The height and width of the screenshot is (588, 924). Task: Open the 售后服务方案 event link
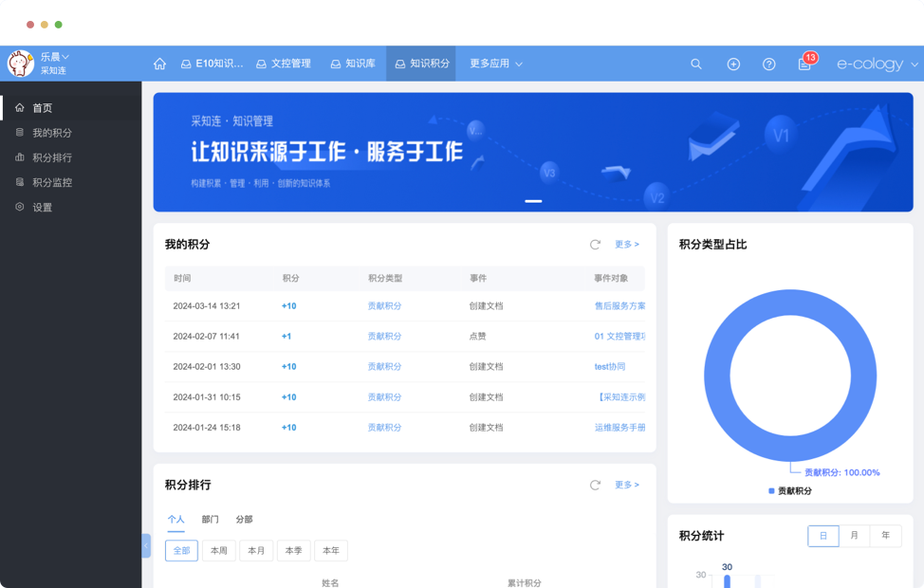click(x=619, y=306)
